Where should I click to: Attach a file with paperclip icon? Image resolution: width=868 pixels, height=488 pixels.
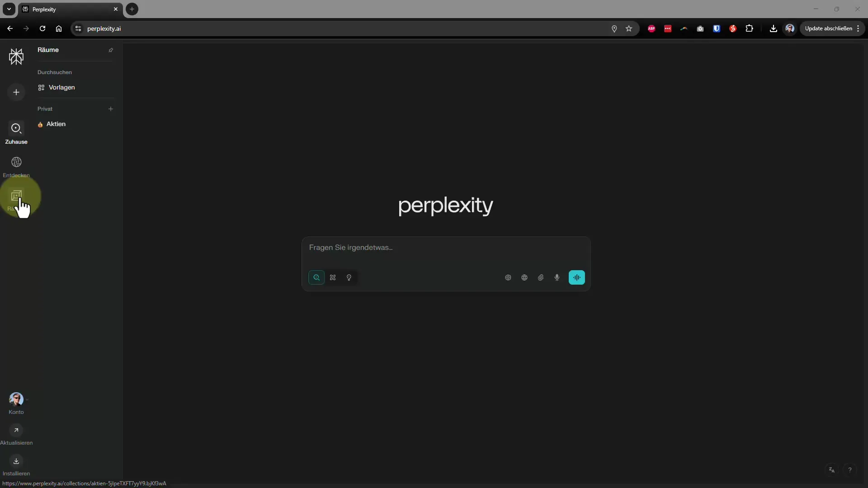tap(541, 277)
